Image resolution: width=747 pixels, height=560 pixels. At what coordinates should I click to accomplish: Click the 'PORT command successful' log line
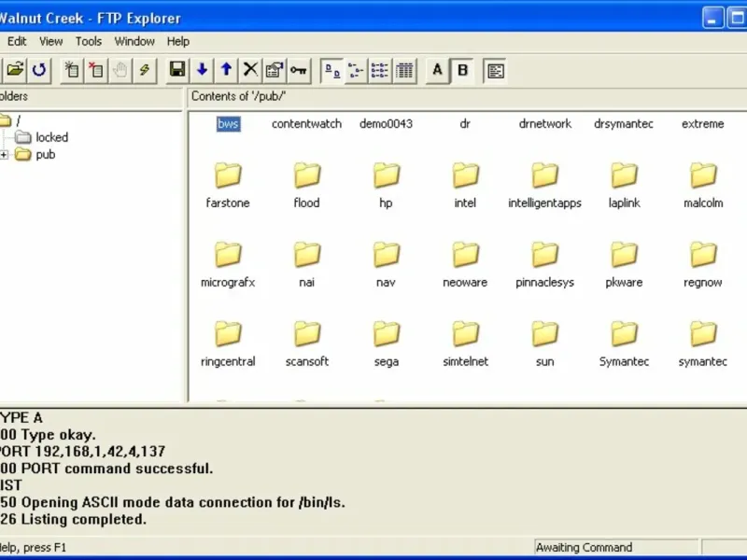pos(106,469)
